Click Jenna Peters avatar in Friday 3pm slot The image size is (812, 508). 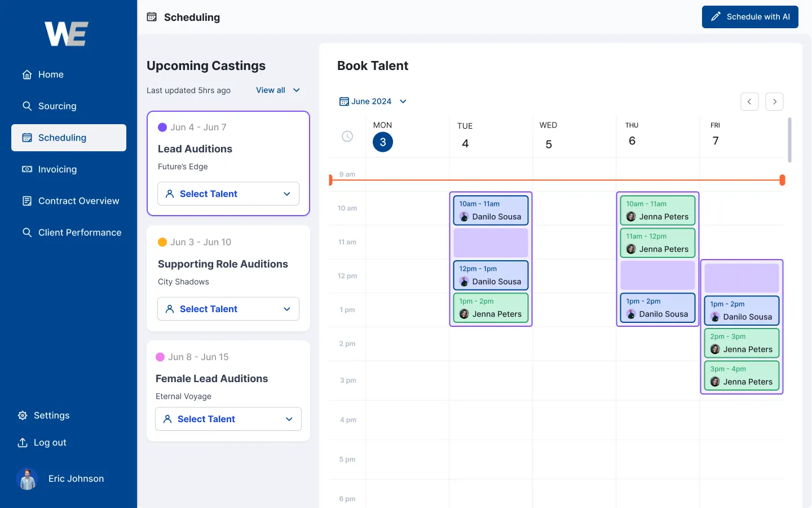point(715,382)
